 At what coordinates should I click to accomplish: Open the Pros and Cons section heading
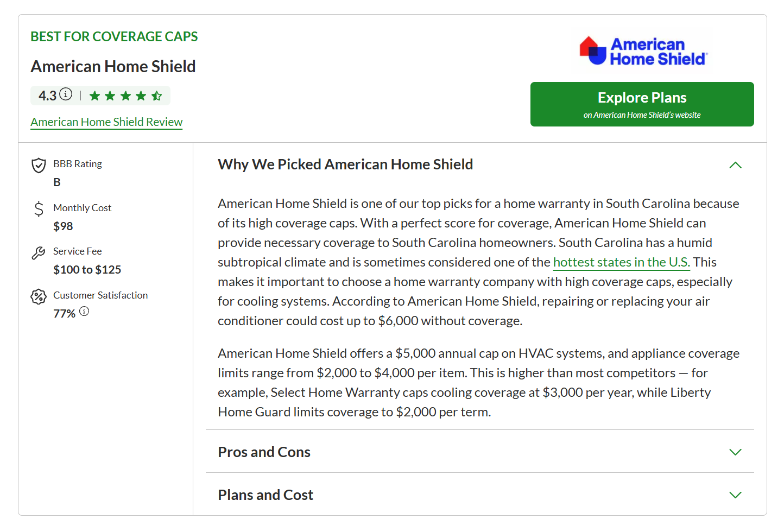264,452
